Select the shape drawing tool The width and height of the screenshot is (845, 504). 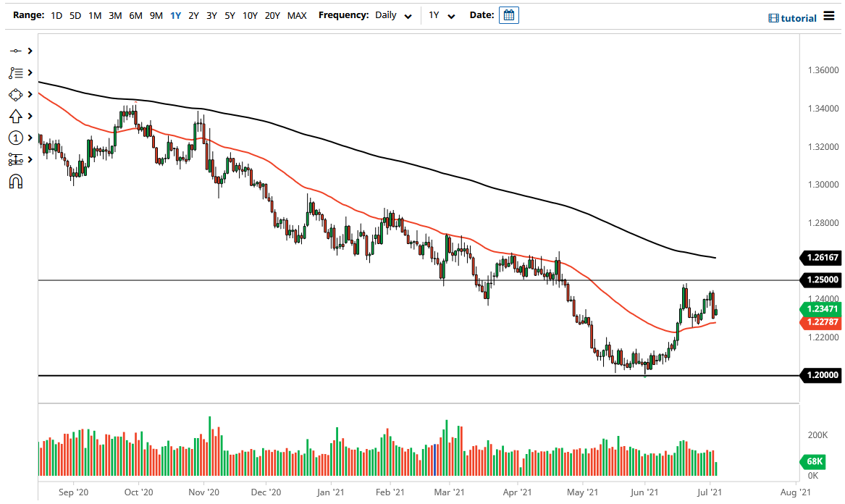point(17,94)
